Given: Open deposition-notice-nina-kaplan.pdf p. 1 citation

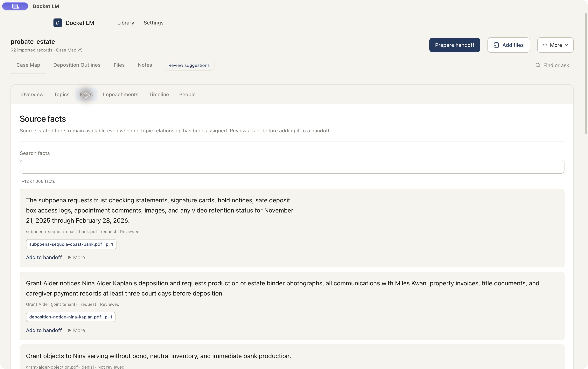Looking at the screenshot, I should click(71, 317).
